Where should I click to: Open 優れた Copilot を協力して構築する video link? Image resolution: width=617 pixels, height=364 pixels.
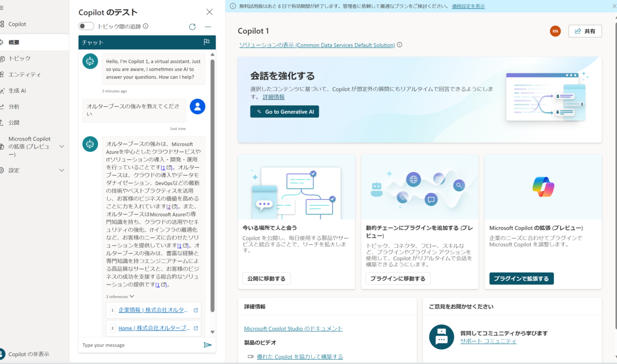coord(300,356)
